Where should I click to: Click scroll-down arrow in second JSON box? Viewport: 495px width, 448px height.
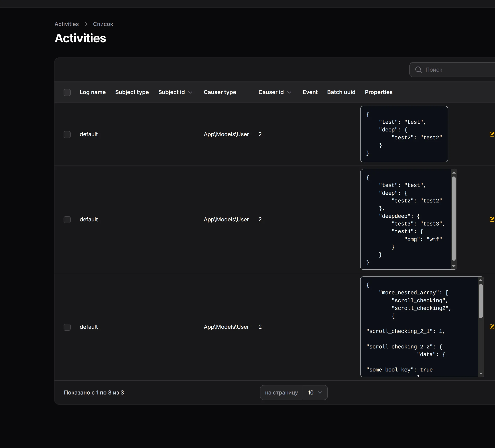[454, 266]
